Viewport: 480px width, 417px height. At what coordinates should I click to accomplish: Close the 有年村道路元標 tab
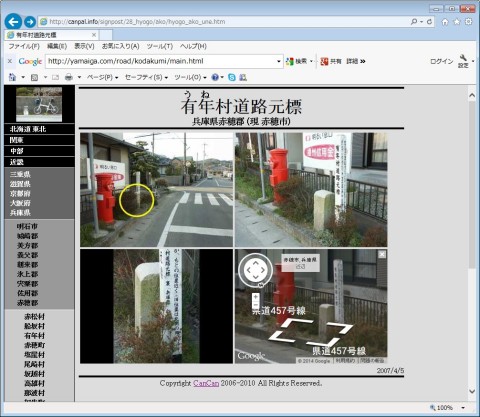point(94,35)
